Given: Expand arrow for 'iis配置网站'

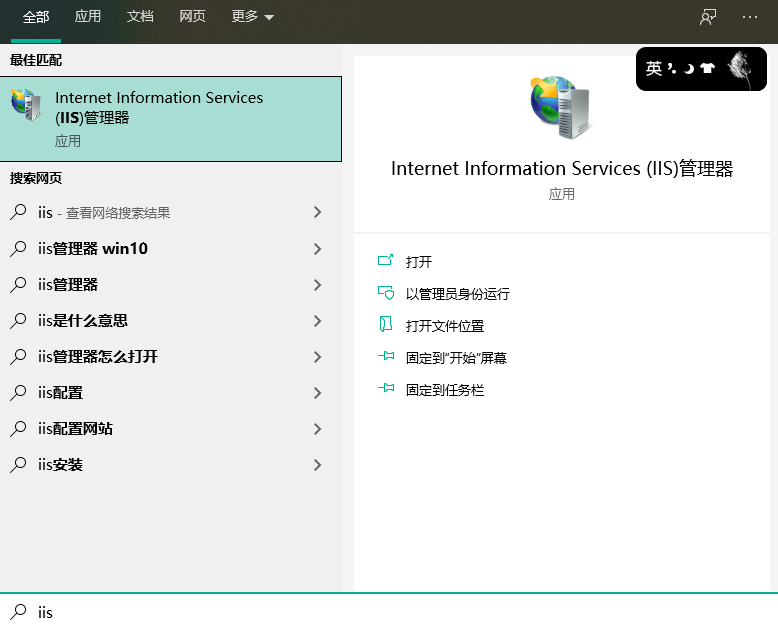Looking at the screenshot, I should click(318, 429).
